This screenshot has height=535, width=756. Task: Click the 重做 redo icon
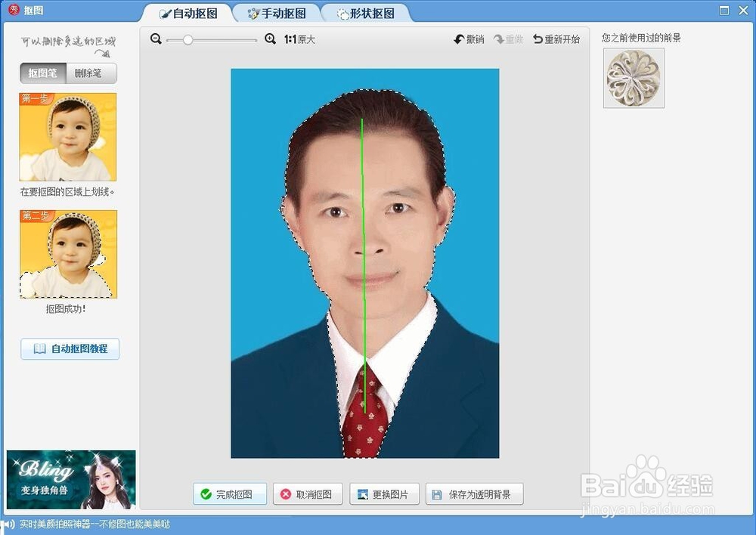point(507,39)
